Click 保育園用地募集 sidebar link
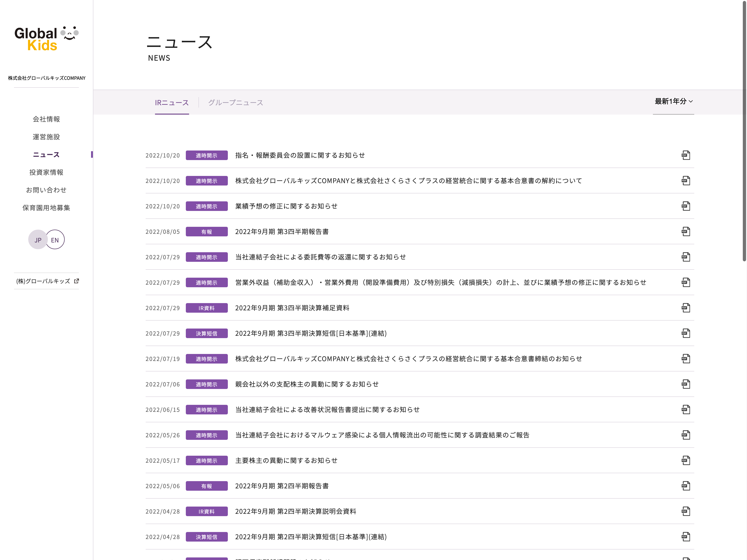Viewport: 747px width, 560px height. [46, 208]
